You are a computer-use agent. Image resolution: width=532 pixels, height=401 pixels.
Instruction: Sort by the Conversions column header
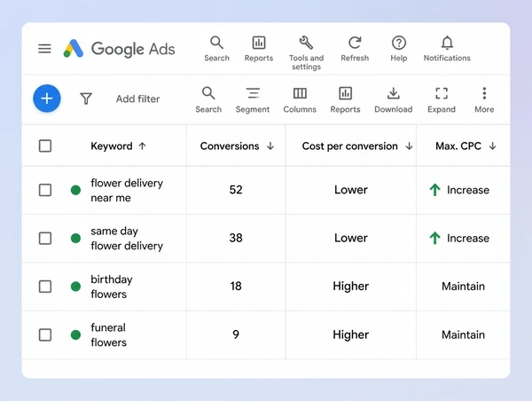click(x=237, y=146)
